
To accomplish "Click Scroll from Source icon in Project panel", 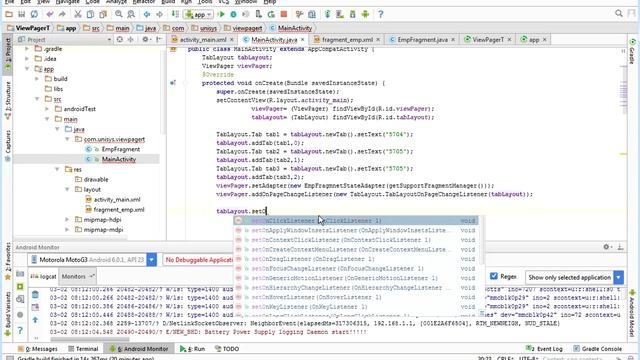I will pos(120,40).
